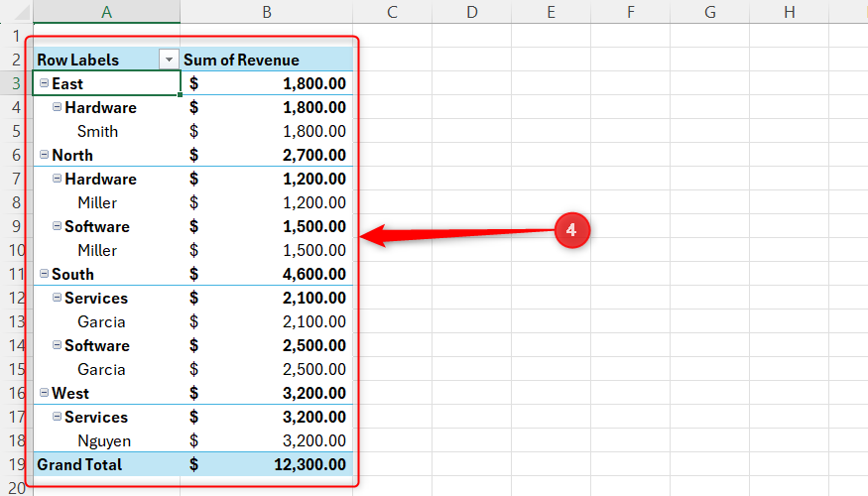Image resolution: width=868 pixels, height=496 pixels.
Task: Collapse the Hardware group under East
Action: (57, 107)
